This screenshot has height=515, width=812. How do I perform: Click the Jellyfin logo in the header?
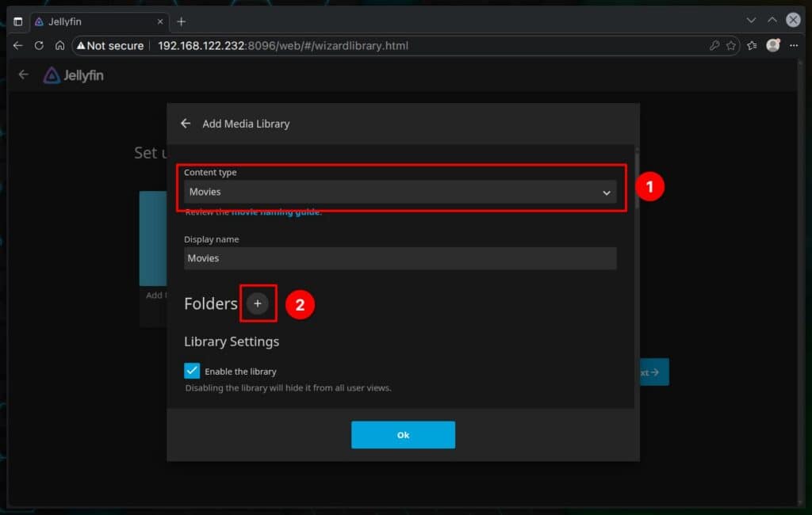(73, 75)
